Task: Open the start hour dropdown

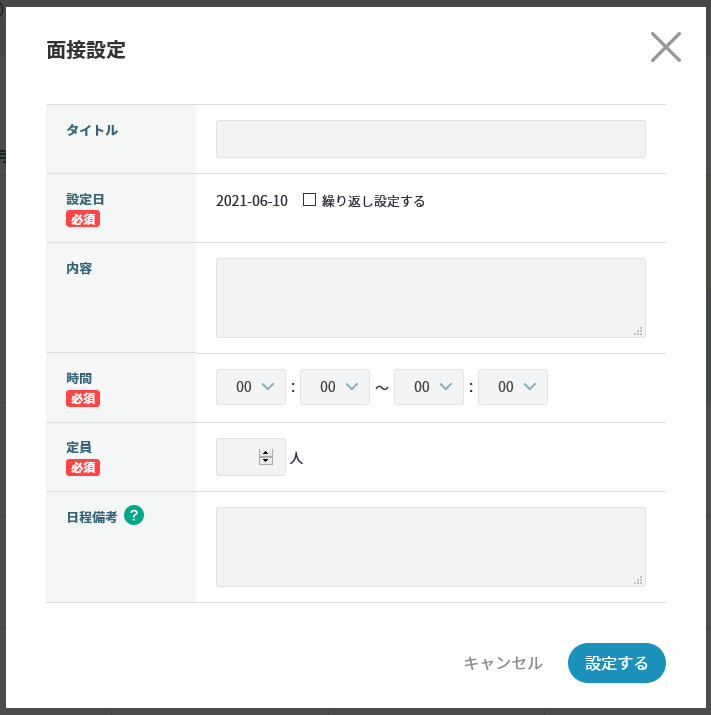Action: click(x=250, y=387)
